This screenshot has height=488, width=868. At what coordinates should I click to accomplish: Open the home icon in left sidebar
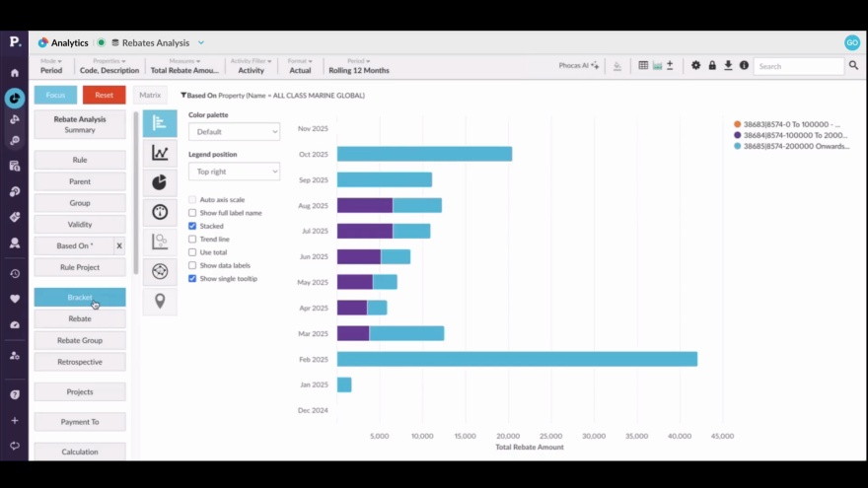click(x=15, y=73)
